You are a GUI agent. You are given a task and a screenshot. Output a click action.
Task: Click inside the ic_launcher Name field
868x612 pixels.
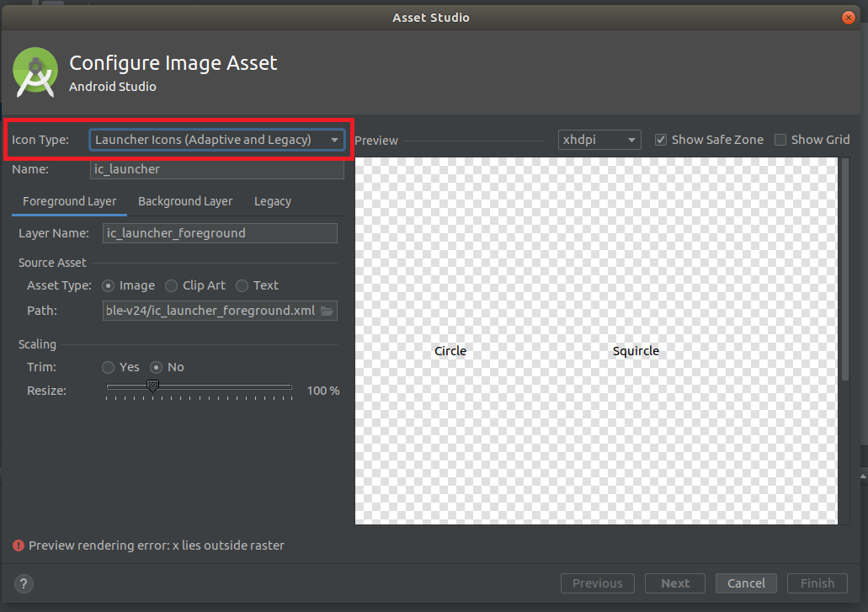pyautogui.click(x=217, y=169)
